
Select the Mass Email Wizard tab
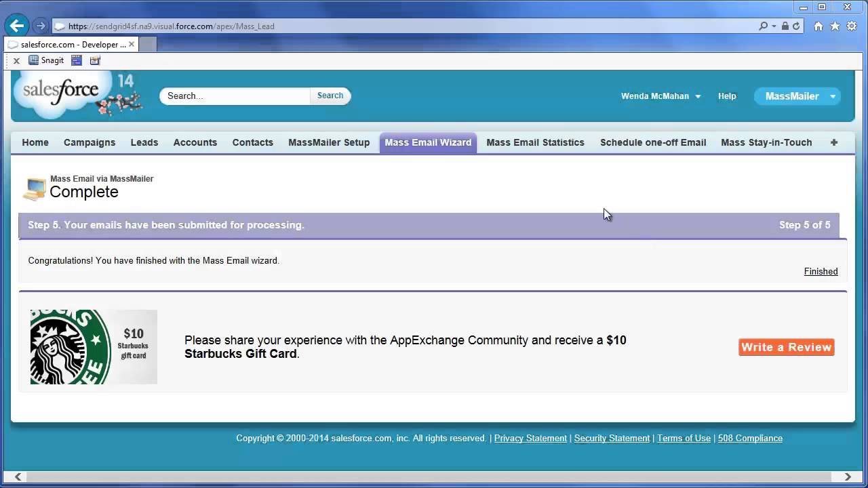pos(428,142)
